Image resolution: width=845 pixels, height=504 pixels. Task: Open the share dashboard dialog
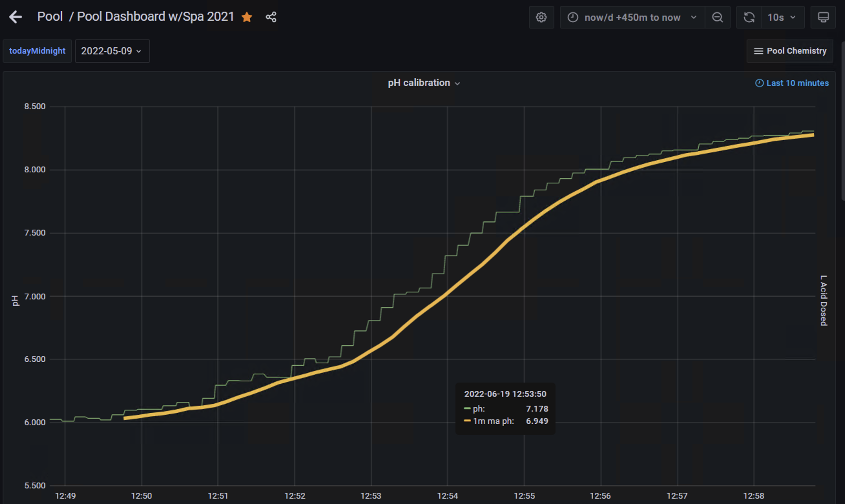(x=271, y=17)
